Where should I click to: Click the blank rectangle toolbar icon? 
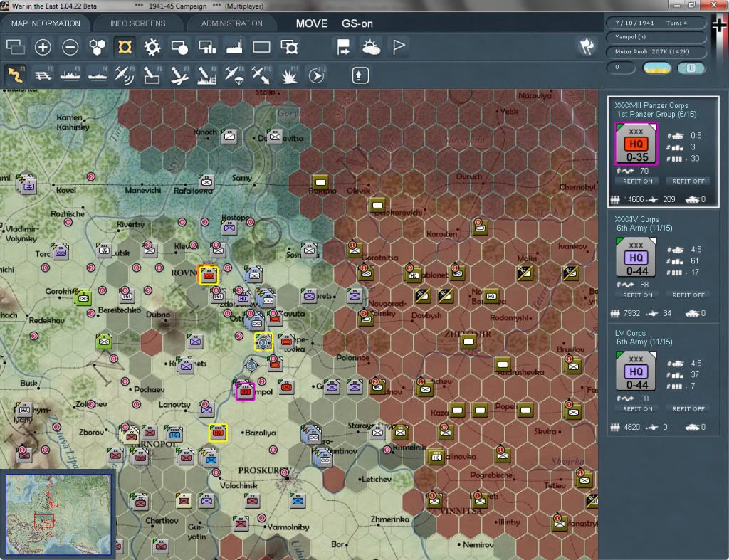(261, 47)
